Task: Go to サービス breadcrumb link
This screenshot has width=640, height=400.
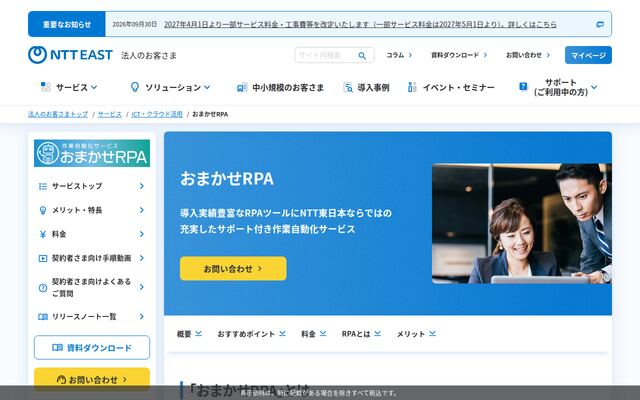Action: pyautogui.click(x=110, y=114)
